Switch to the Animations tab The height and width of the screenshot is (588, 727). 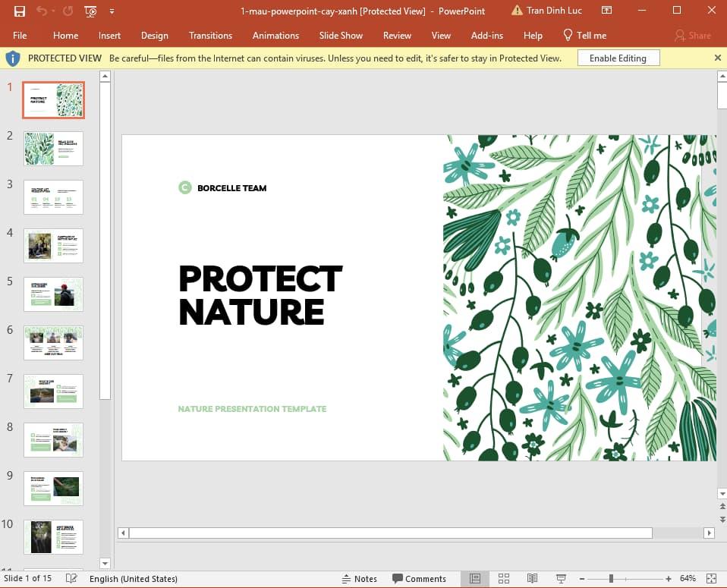tap(275, 35)
